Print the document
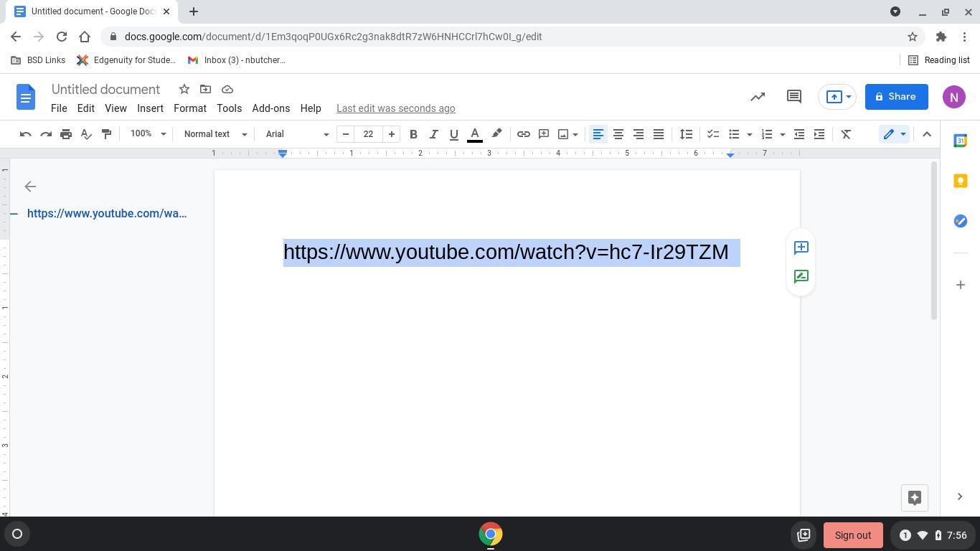 pyautogui.click(x=66, y=134)
